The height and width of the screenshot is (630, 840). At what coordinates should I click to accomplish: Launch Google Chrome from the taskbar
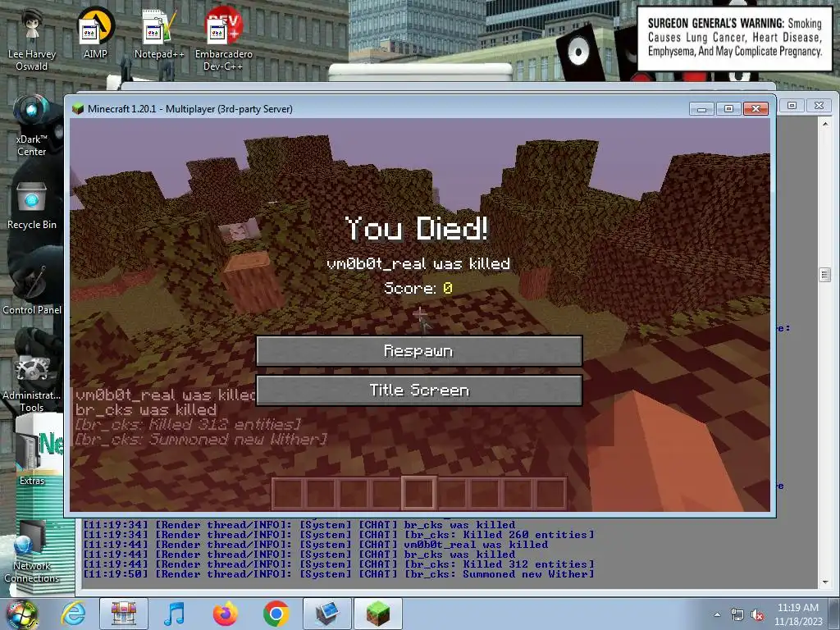[276, 614]
